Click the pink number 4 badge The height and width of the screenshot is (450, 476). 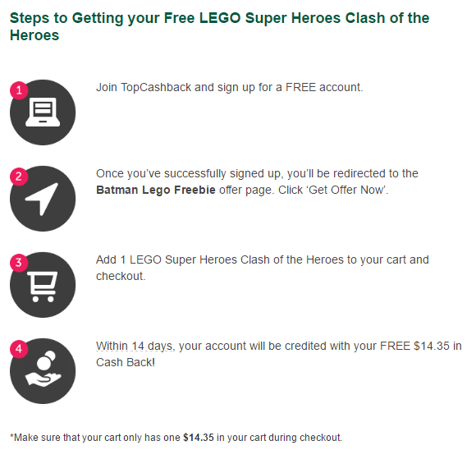(19, 349)
